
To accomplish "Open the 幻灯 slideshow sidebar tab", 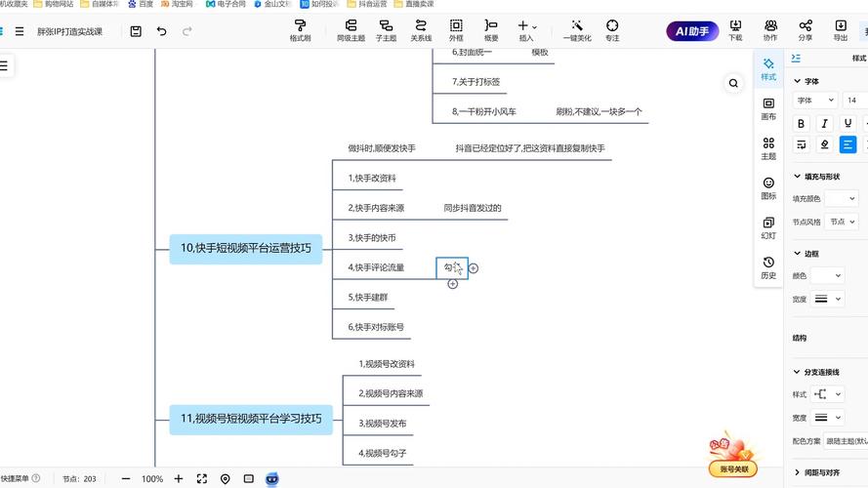I will click(768, 228).
